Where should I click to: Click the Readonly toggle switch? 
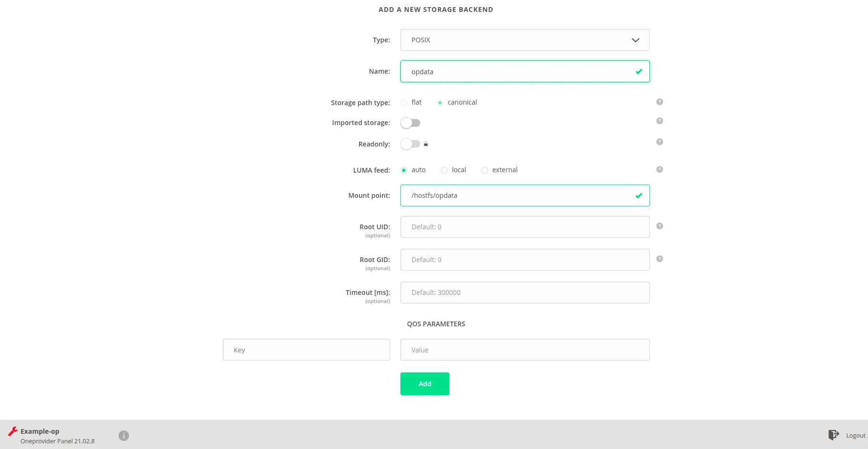[x=410, y=144]
